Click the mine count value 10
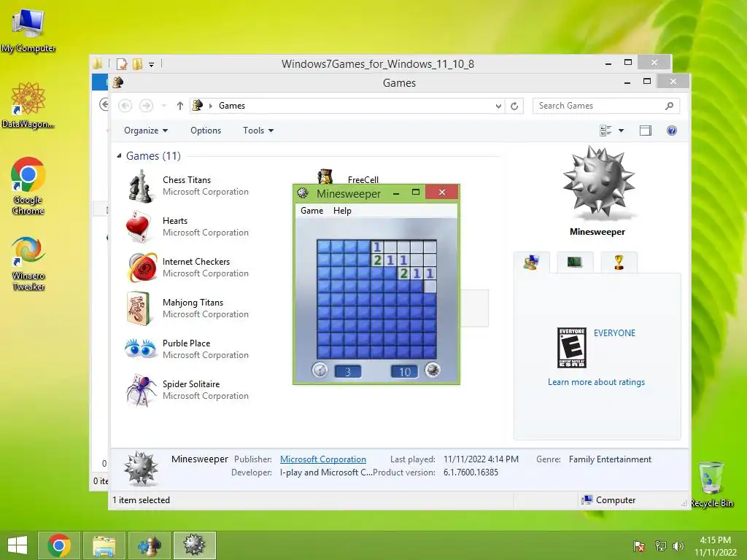Viewport: 747px width, 560px height. pos(404,371)
